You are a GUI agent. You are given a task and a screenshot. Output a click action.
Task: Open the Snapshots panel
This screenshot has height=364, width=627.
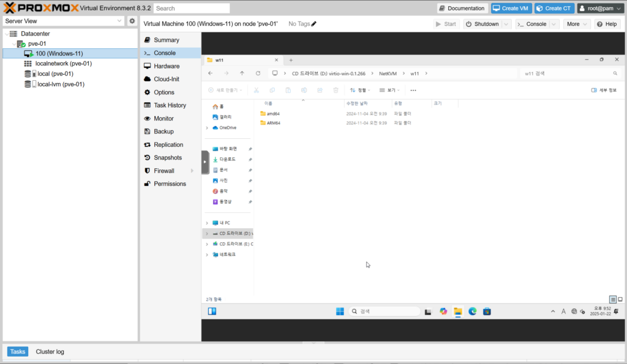(x=167, y=158)
